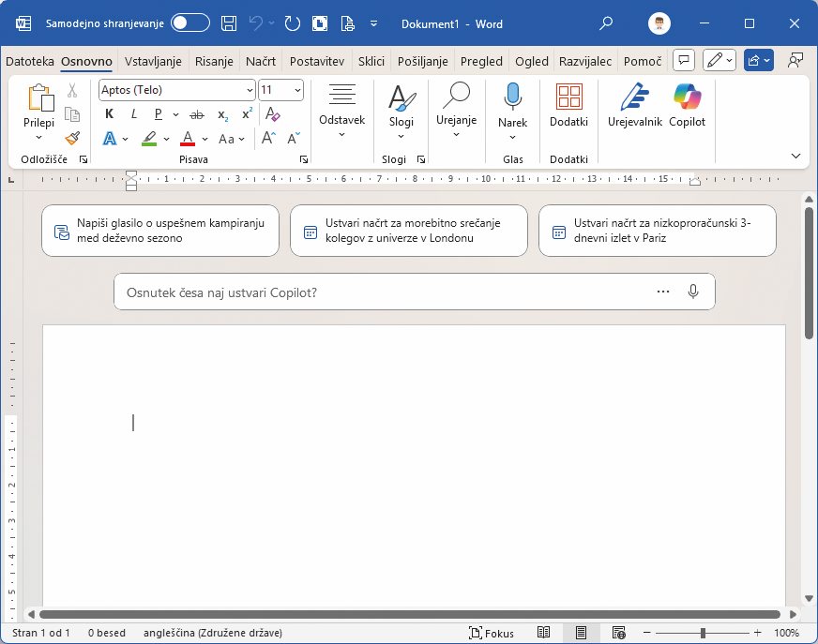818x644 pixels.
Task: Expand underline style dropdown arrow
Action: click(x=175, y=114)
